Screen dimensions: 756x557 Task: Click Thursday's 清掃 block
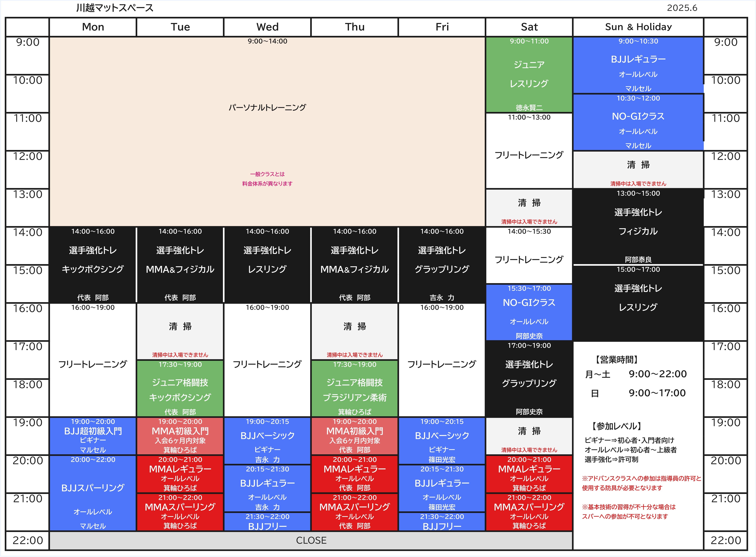355,331
